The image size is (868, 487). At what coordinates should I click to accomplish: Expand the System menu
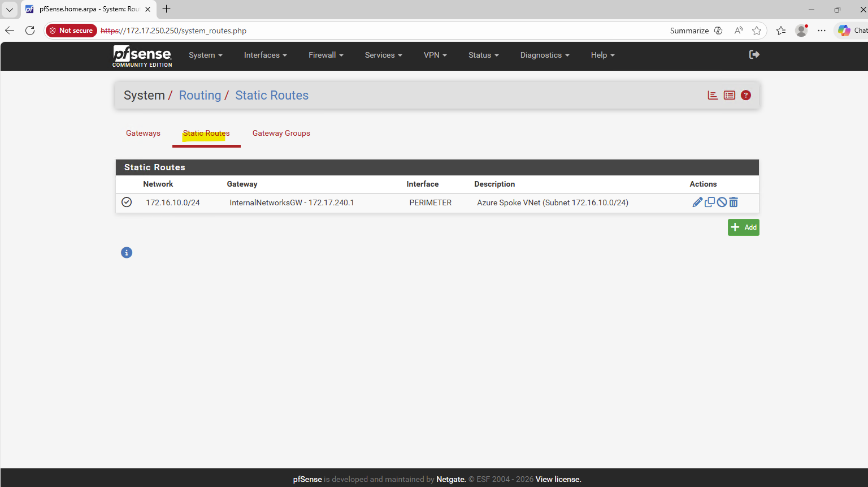[206, 55]
